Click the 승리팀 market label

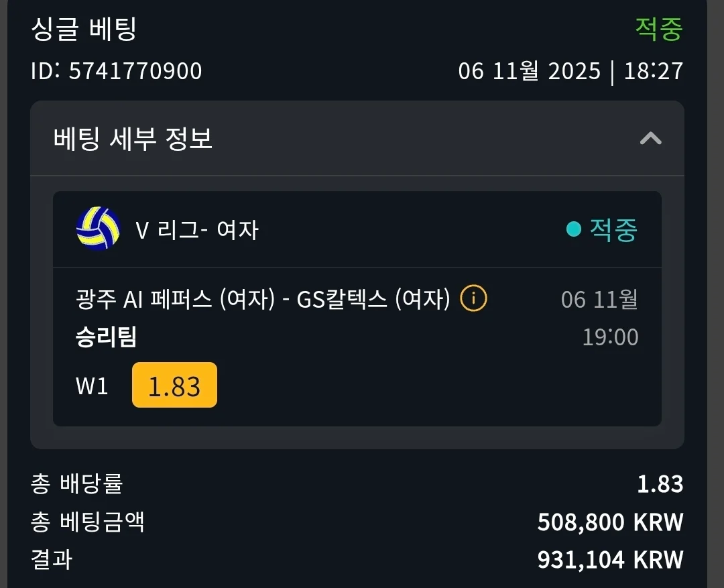(x=107, y=337)
